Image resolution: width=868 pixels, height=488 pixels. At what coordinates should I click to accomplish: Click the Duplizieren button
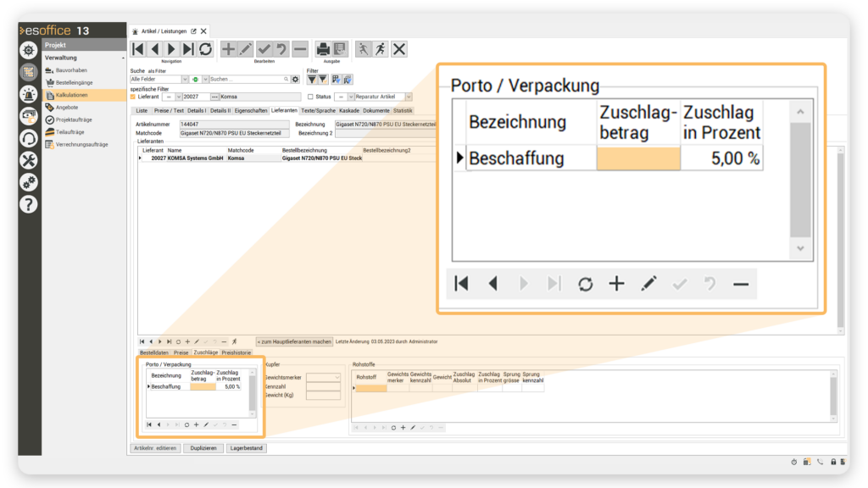pyautogui.click(x=203, y=448)
